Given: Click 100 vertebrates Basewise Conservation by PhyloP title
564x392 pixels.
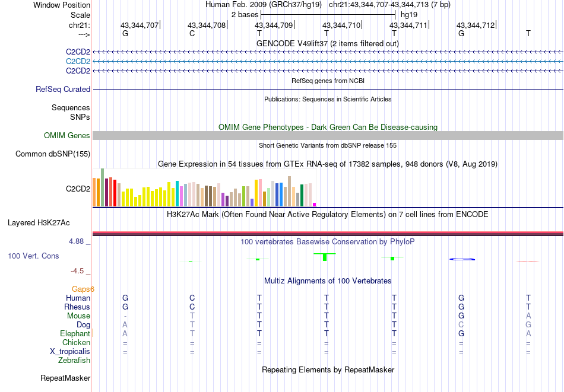Looking at the screenshot, I should pyautogui.click(x=328, y=242).
